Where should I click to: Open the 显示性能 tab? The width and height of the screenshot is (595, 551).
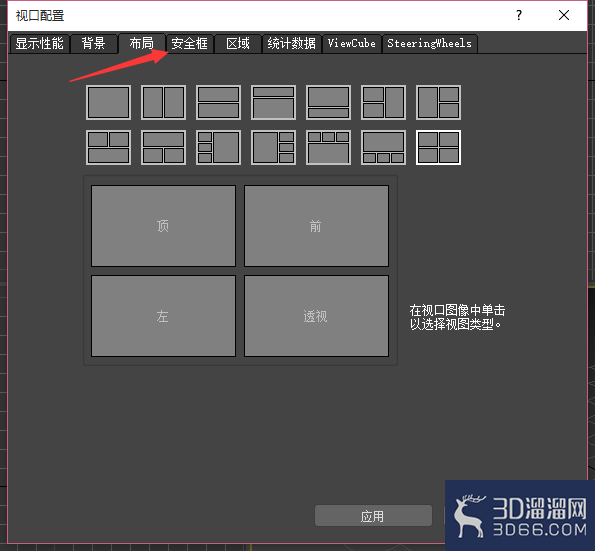tap(39, 43)
